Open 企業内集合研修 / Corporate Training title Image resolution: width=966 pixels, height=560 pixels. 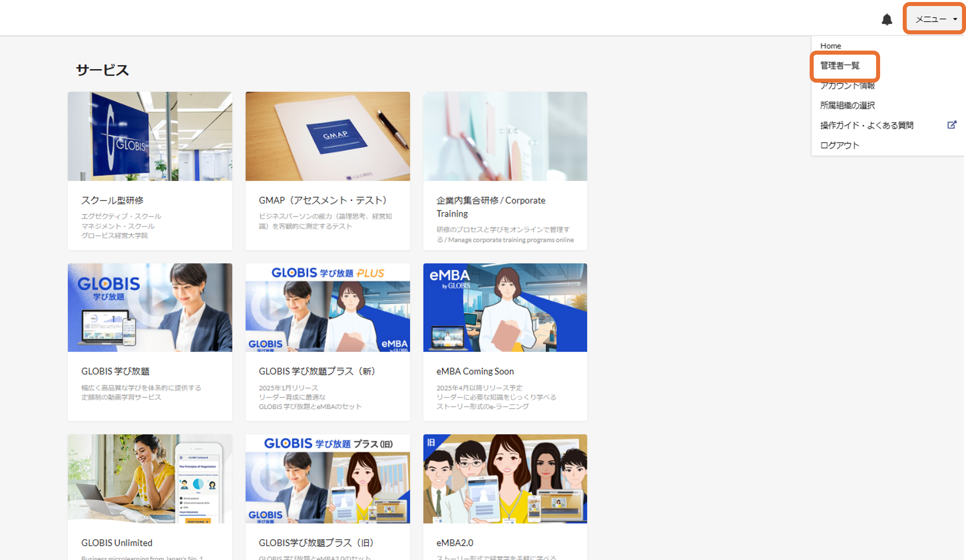click(491, 206)
